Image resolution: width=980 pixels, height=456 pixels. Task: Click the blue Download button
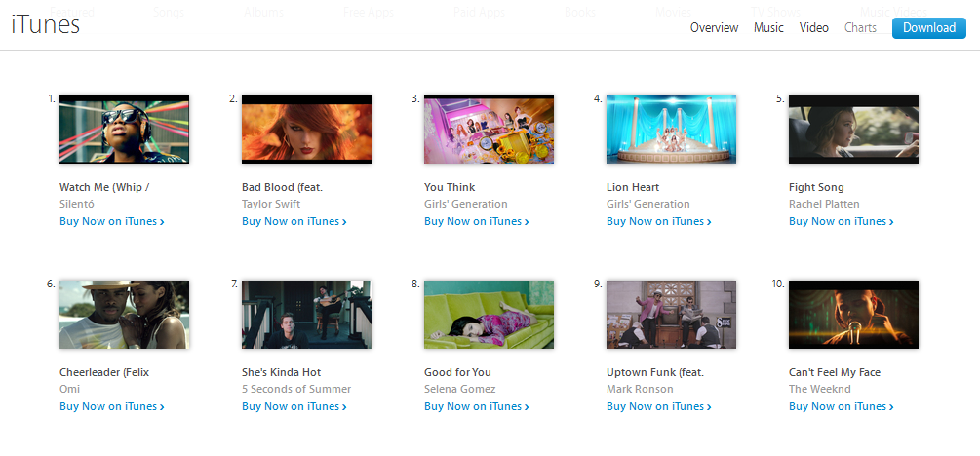[x=928, y=28]
